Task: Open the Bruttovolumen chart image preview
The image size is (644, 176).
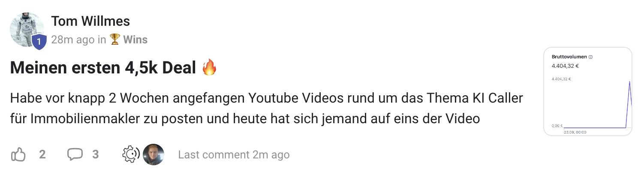Action: [588, 91]
